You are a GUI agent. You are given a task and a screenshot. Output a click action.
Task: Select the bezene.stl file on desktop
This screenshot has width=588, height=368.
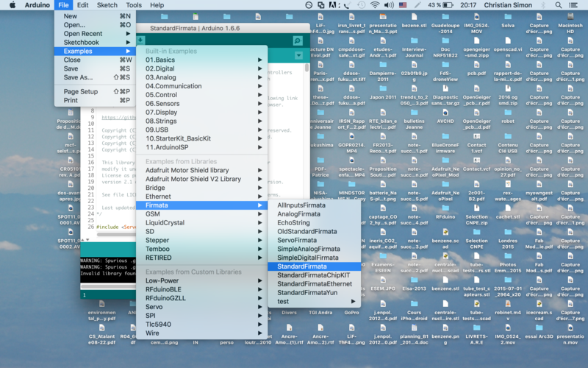pos(414,21)
